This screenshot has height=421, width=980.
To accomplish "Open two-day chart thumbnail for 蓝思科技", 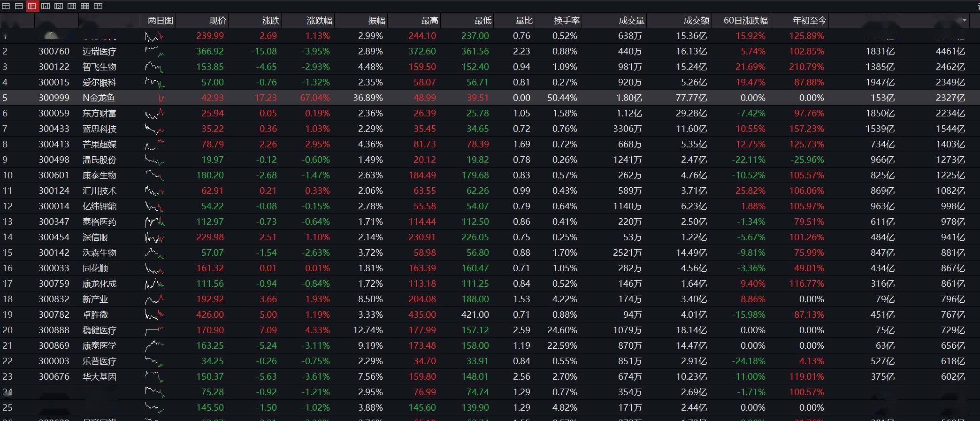I will pyautogui.click(x=154, y=129).
